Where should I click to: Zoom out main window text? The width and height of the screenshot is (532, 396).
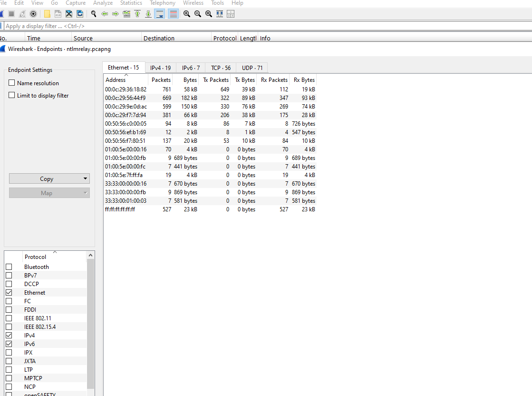point(197,14)
